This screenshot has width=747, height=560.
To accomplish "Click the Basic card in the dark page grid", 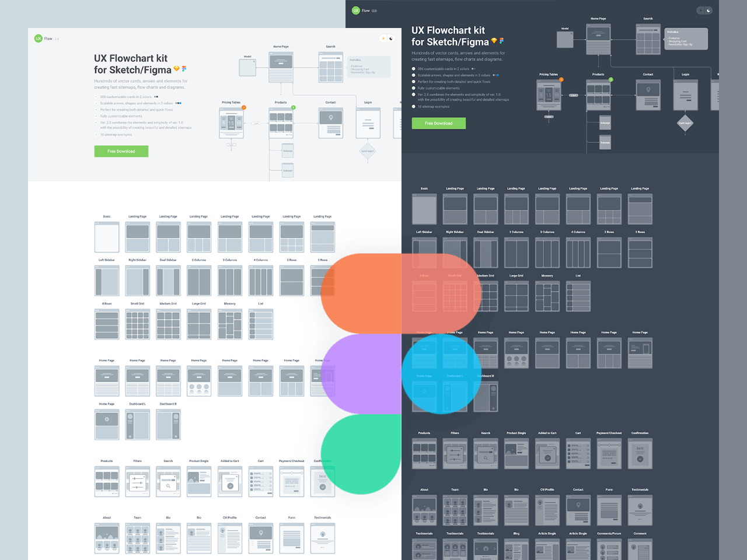I will pyautogui.click(x=424, y=209).
